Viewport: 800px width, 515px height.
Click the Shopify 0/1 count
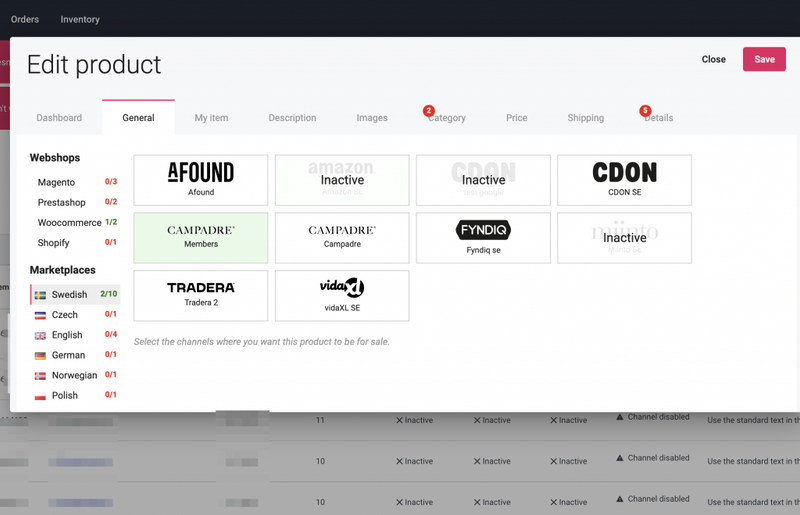(x=111, y=242)
